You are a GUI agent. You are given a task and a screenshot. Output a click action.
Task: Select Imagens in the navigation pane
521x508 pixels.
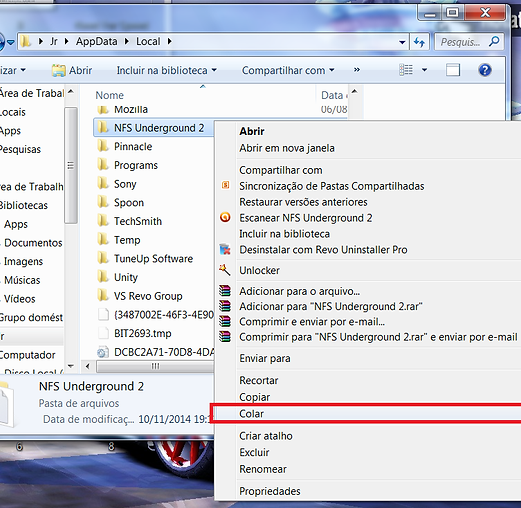[x=23, y=261]
